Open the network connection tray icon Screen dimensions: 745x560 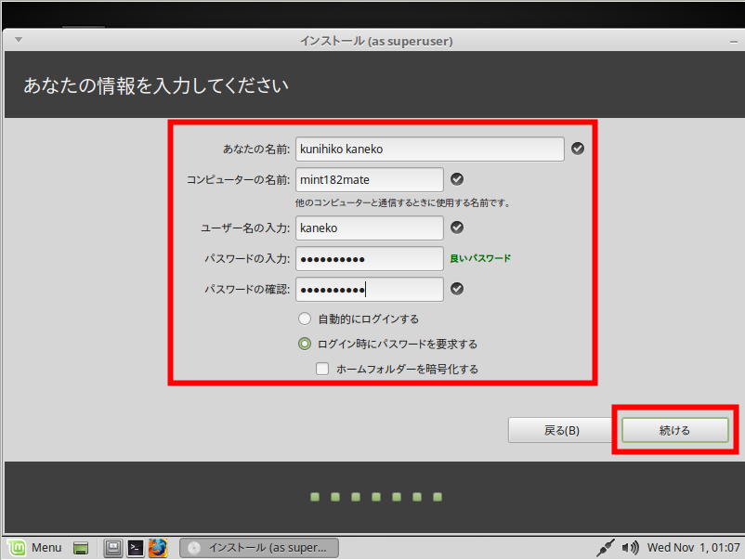[606, 548]
